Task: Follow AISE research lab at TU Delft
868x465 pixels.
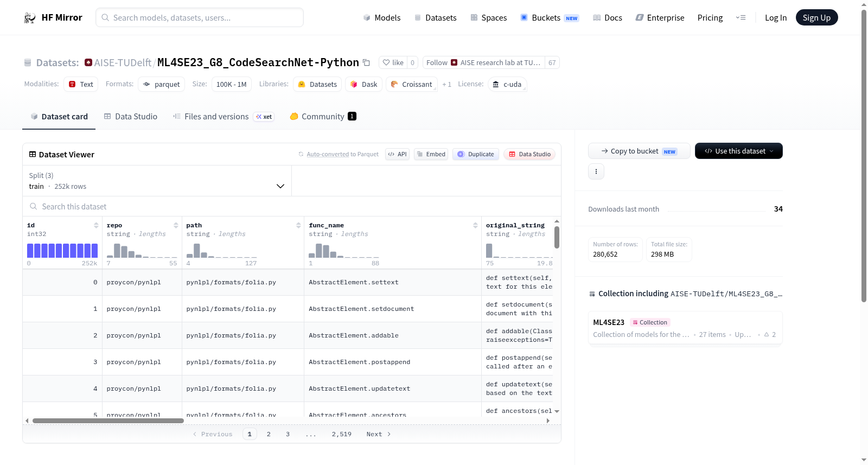Action: pyautogui.click(x=484, y=62)
